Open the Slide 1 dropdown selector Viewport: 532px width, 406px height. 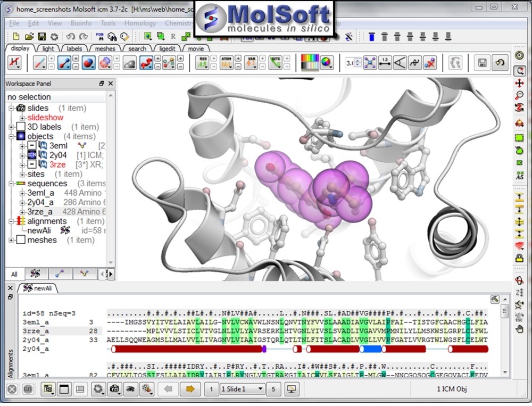pos(242,389)
